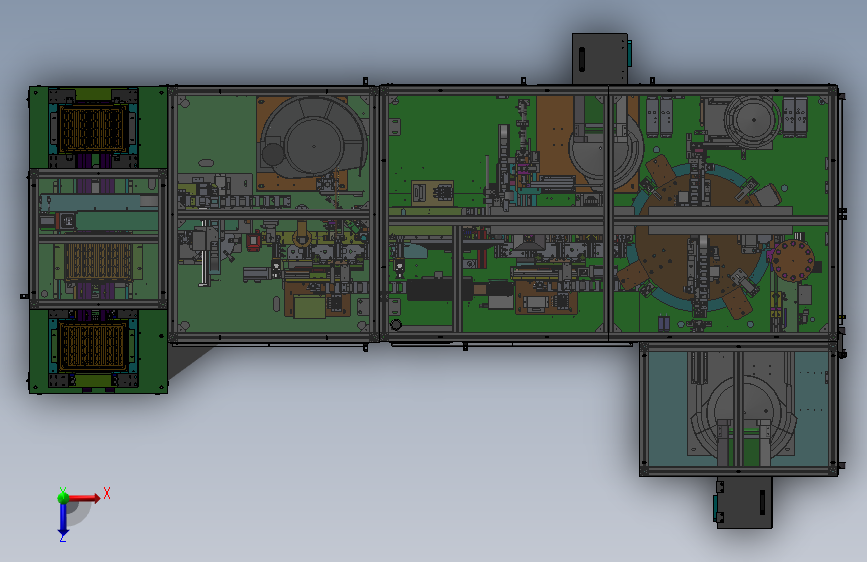Select the black cylindrical motor in the middle cell
The image size is (867, 562).
(440, 290)
